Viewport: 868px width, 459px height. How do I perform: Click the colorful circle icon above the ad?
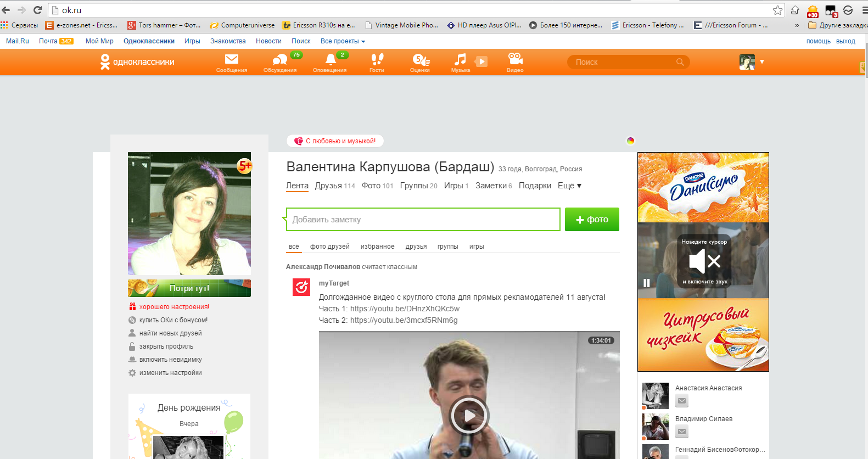pyautogui.click(x=630, y=141)
